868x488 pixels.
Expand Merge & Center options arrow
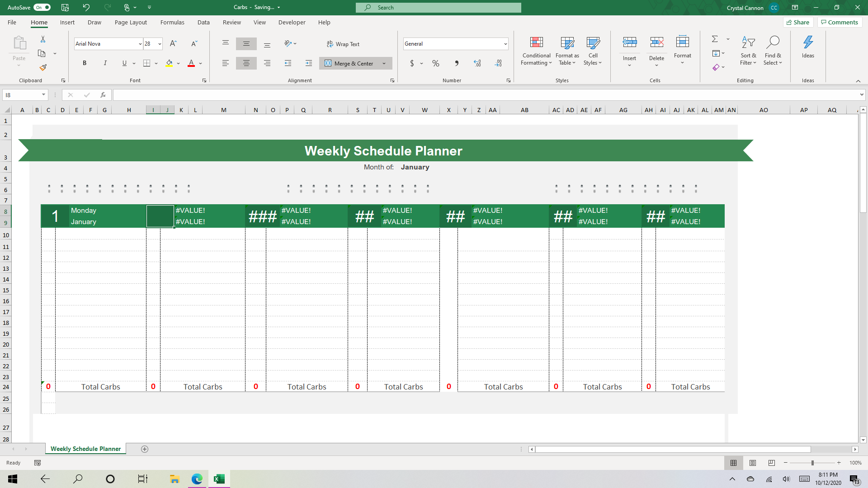coord(384,64)
